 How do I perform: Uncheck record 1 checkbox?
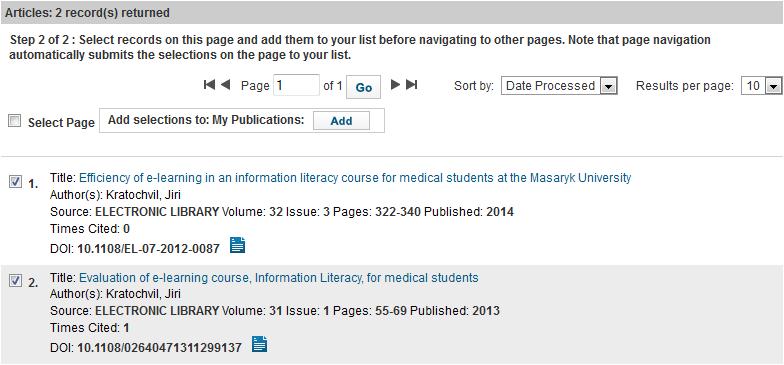(x=16, y=183)
